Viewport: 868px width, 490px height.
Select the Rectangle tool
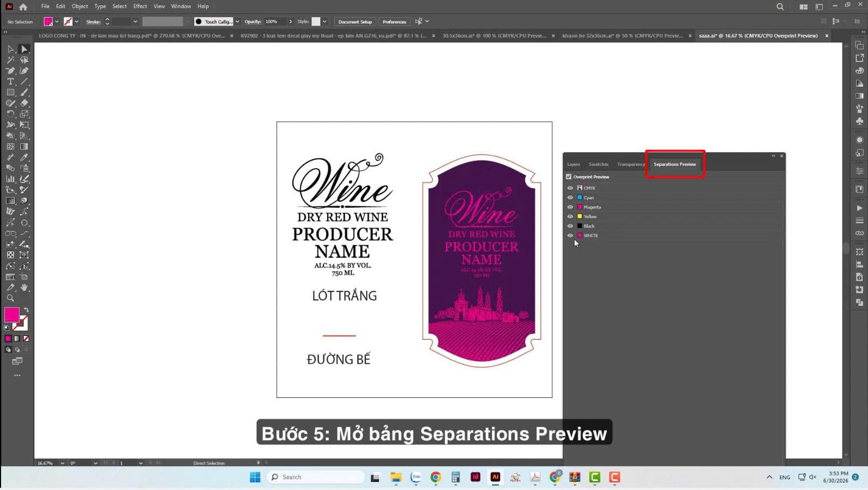tap(10, 92)
